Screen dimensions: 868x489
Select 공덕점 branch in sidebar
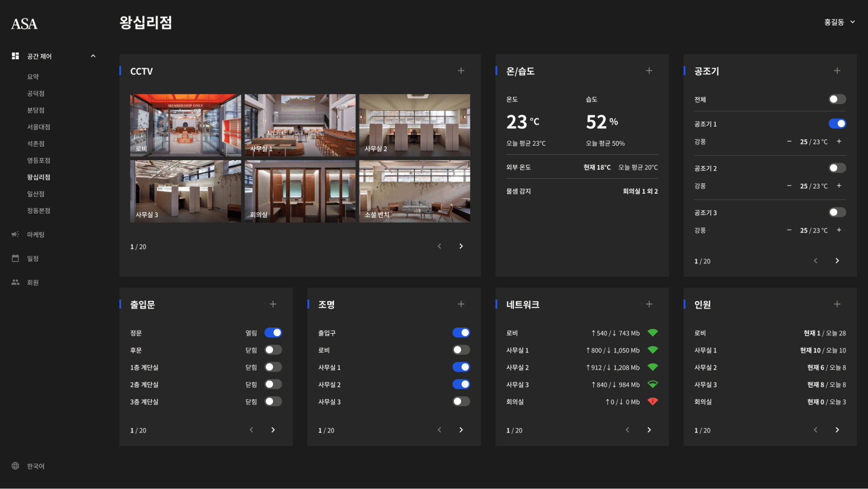pyautogui.click(x=36, y=93)
